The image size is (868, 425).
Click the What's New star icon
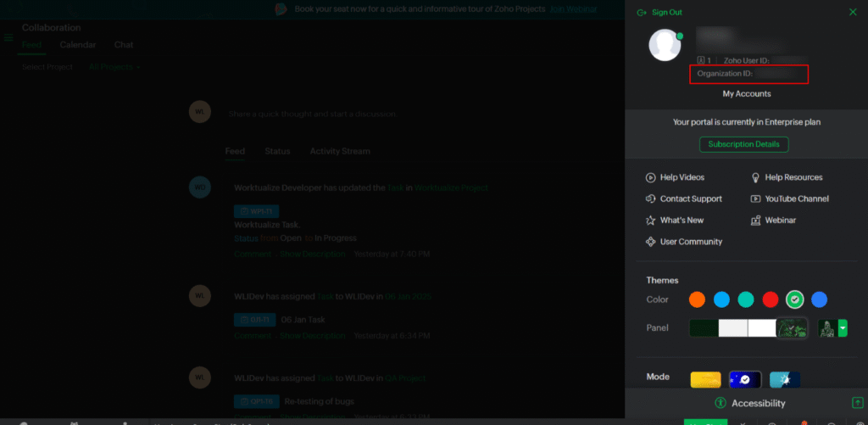pyautogui.click(x=651, y=221)
